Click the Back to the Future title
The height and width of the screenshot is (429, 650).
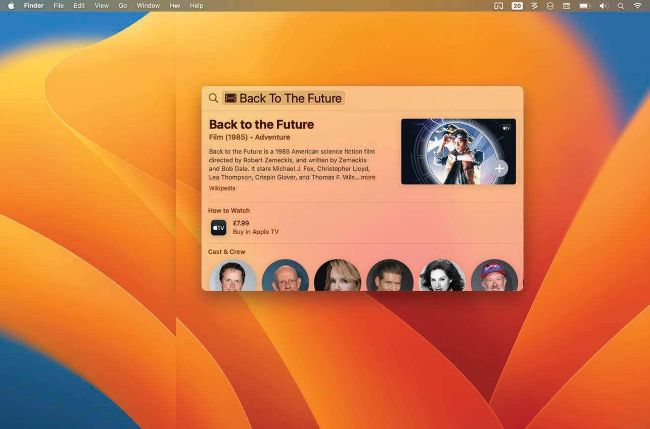(262, 124)
